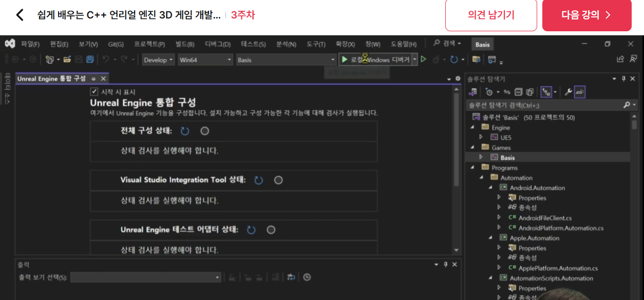Open the Git(G) menu
Image resolution: width=644 pixels, height=300 pixels.
tap(116, 44)
